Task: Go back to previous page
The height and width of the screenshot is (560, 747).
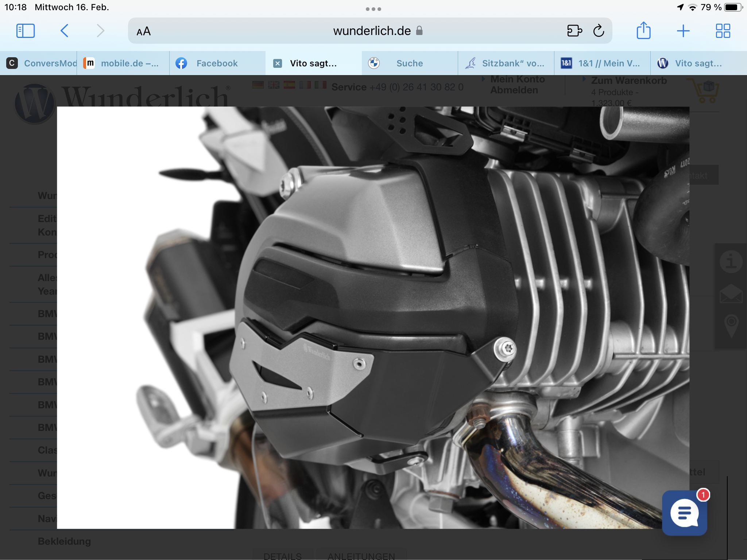Action: [65, 31]
